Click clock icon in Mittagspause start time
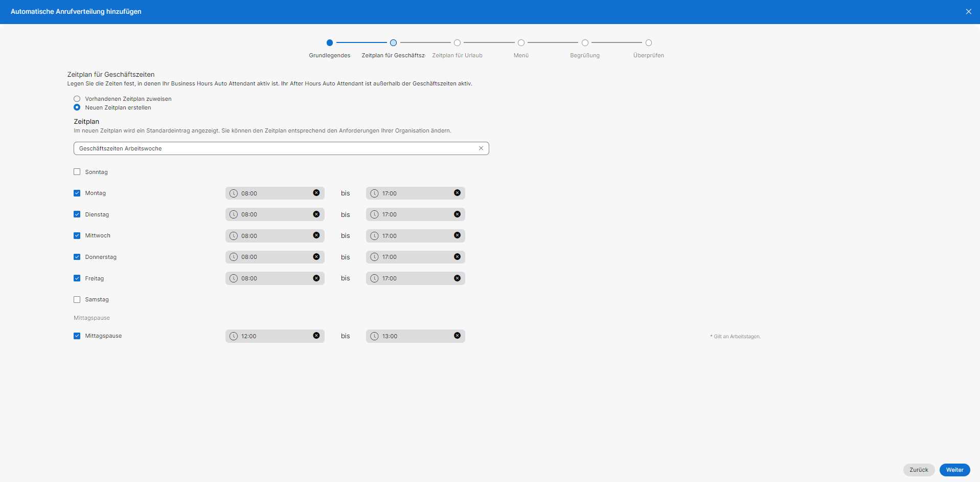Viewport: 980px width, 482px height. point(234,336)
